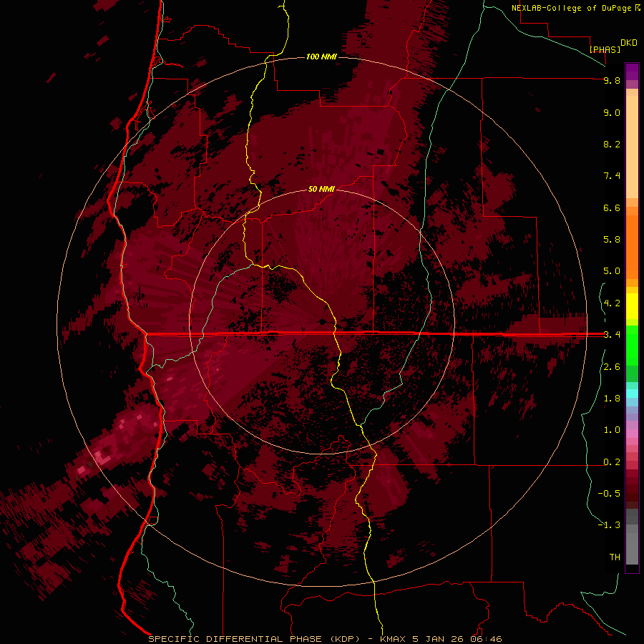
Task: Click the 0.2 scale value
Action: 612,462
